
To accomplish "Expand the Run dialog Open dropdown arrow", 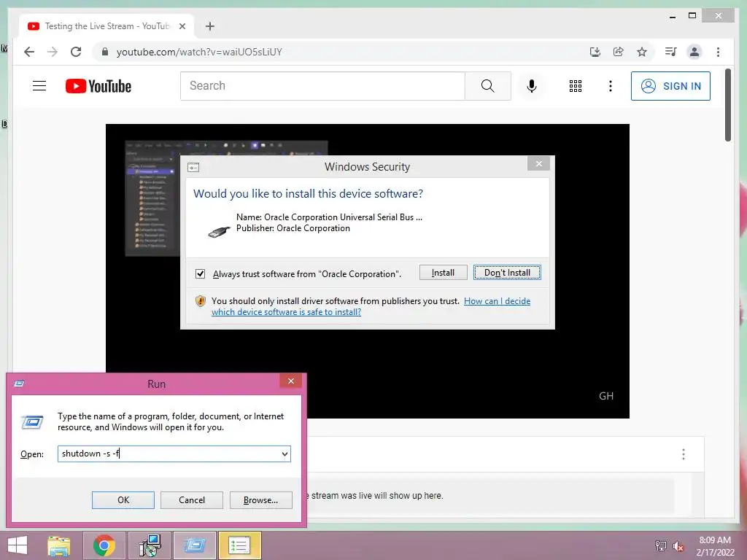I will pos(285,454).
